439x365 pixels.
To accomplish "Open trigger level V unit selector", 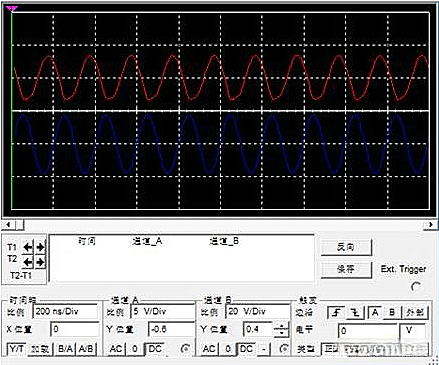I will coord(412,331).
